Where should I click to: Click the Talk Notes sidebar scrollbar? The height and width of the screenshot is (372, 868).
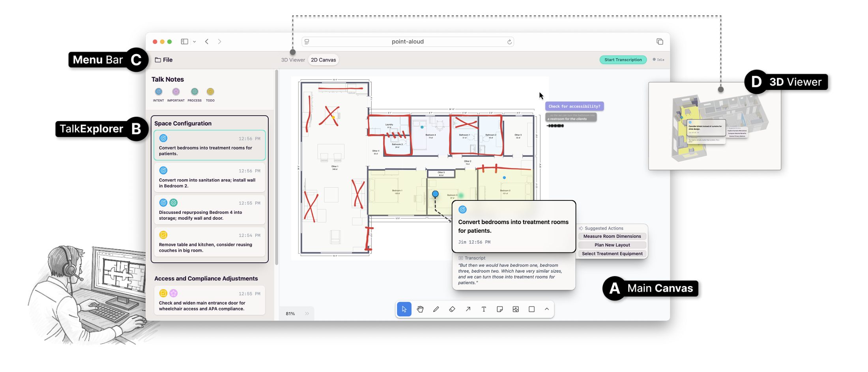point(277,168)
